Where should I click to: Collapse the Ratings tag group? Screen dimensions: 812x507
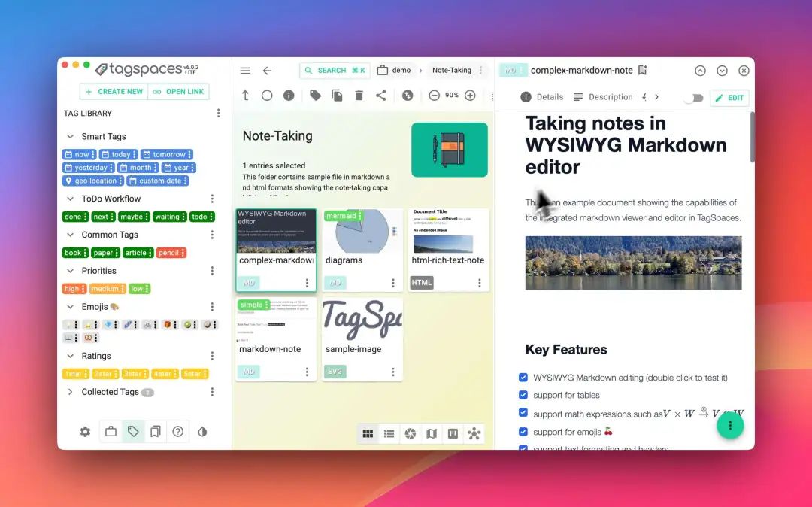71,356
